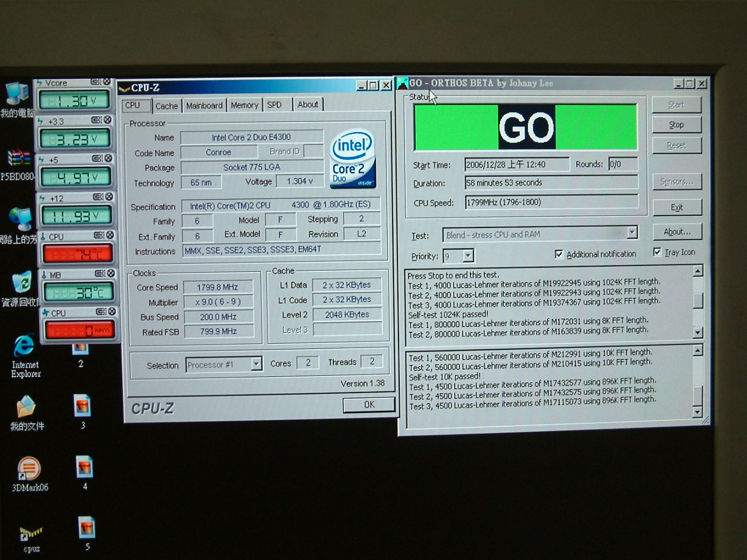Click the Sensors... button in ORTHOS
Screen dimensions: 747x560
pyautogui.click(x=677, y=182)
